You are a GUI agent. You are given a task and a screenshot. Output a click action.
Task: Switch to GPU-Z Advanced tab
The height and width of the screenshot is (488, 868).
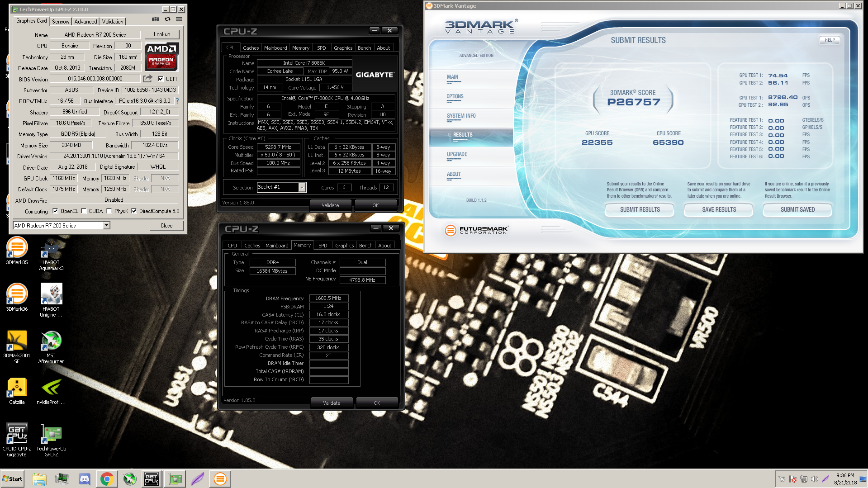pyautogui.click(x=85, y=21)
